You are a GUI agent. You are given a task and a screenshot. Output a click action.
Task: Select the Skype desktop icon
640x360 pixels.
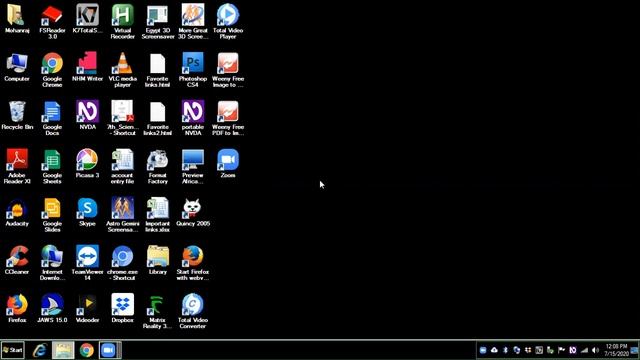[87, 212]
